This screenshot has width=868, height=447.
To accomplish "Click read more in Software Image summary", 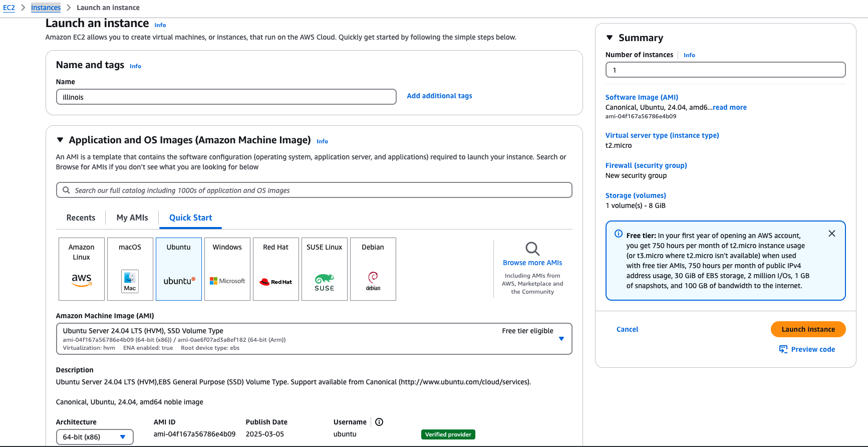I will tap(730, 107).
